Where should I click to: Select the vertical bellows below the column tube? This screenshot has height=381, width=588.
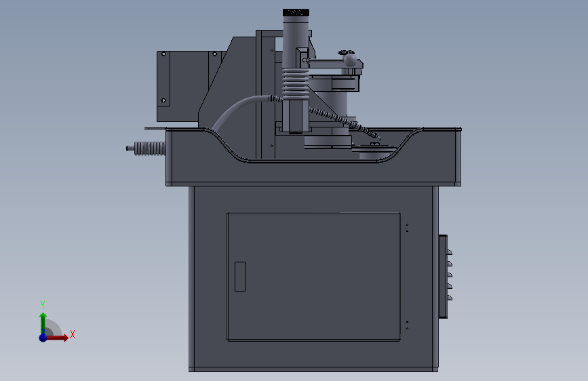click(296, 83)
